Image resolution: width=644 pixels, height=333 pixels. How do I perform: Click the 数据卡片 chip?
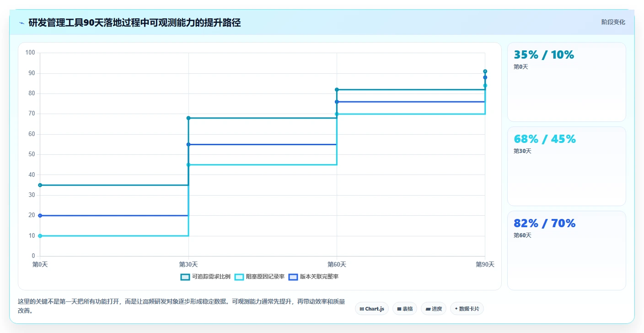point(467,309)
